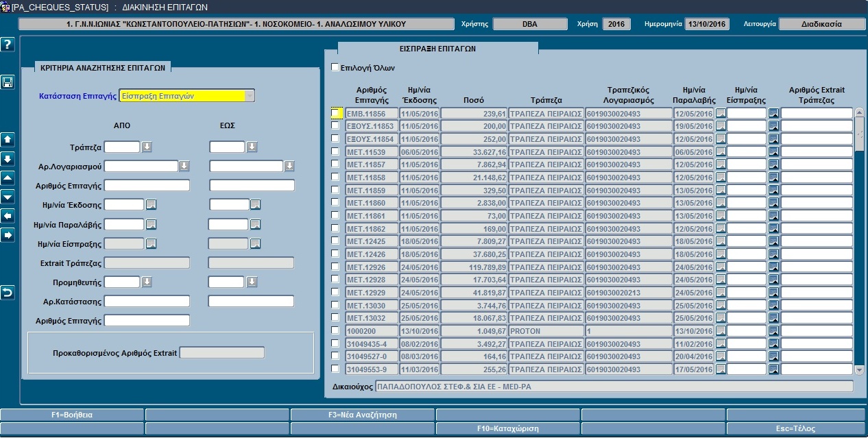Open Είσπραξης calendar icon in row 31049553-9
Screen dimensions: 868x438
[773, 369]
